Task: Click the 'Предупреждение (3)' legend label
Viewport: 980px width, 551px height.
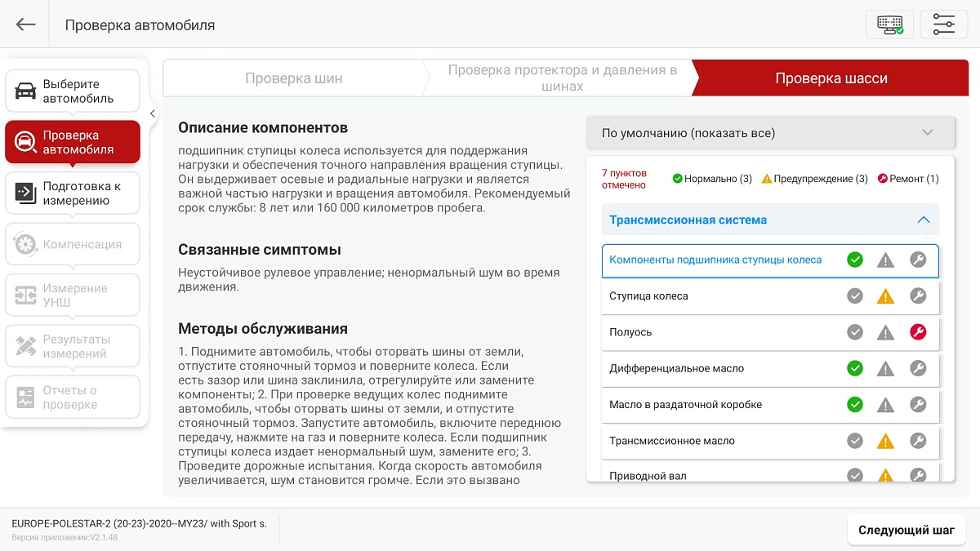Action: (821, 179)
